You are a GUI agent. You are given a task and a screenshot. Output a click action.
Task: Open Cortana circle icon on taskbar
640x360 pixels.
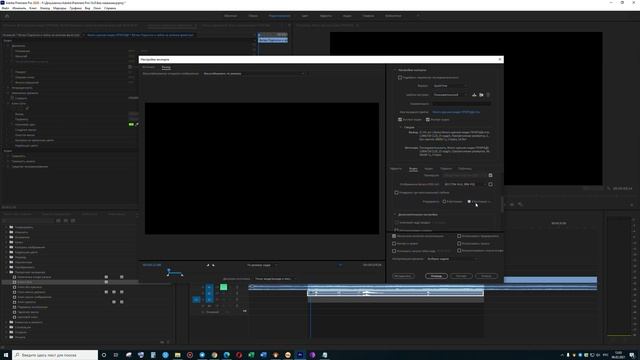(x=104, y=355)
